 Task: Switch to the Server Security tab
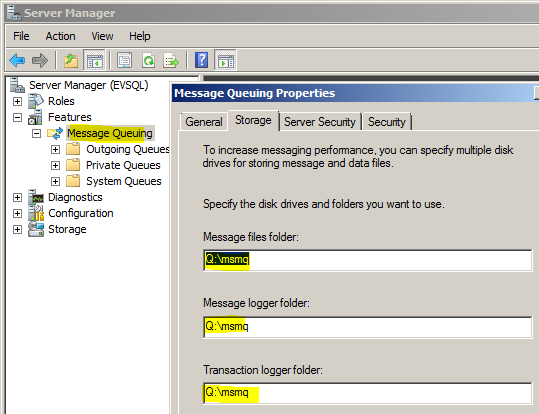coord(320,122)
